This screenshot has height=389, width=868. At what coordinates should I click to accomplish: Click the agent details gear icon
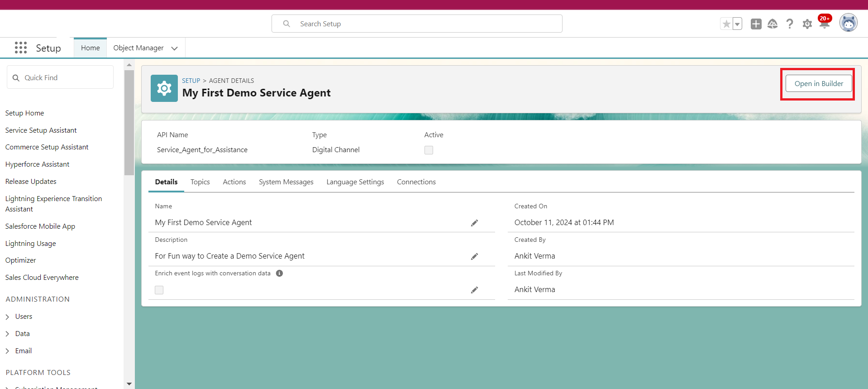coord(164,88)
